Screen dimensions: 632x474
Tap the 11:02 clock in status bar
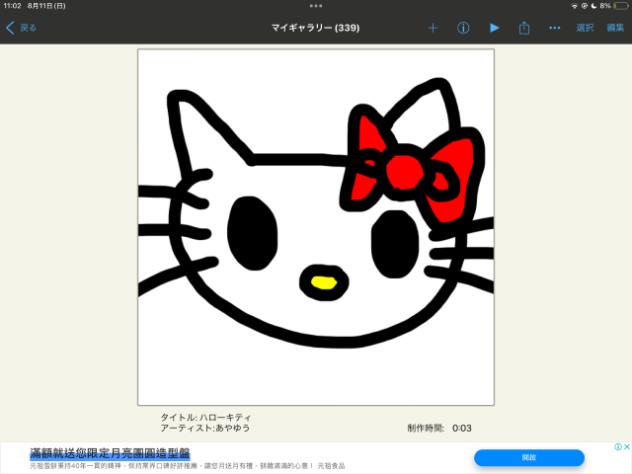click(12, 6)
